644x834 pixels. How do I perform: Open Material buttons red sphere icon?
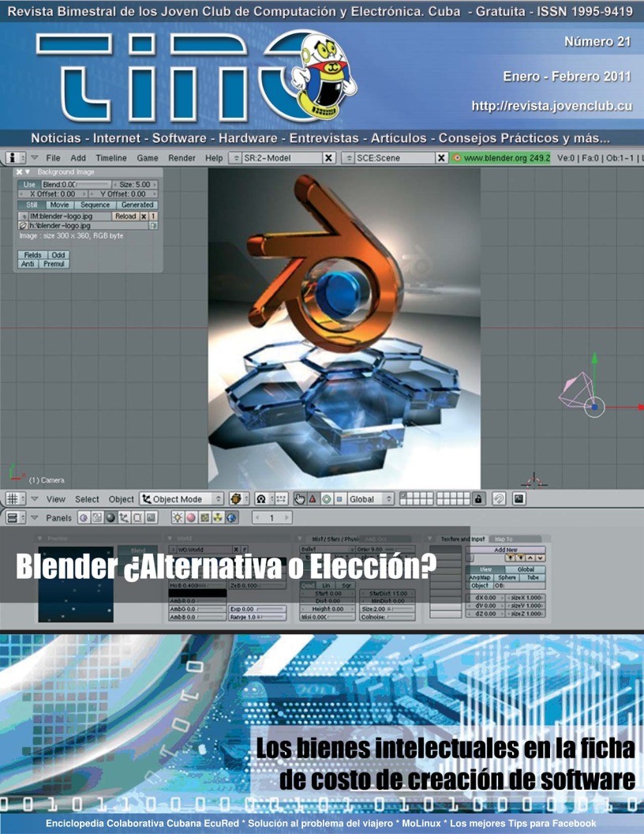pyautogui.click(x=191, y=517)
